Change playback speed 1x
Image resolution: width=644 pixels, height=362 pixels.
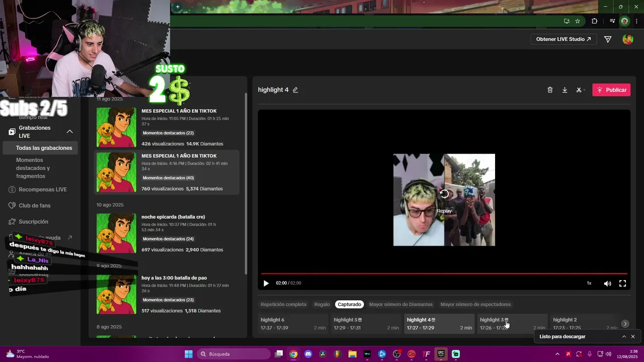(x=589, y=283)
